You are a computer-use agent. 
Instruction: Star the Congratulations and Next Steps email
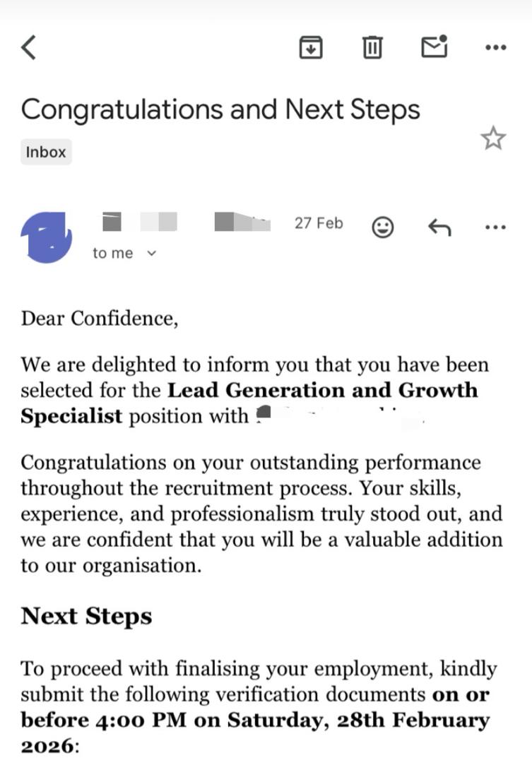click(493, 138)
